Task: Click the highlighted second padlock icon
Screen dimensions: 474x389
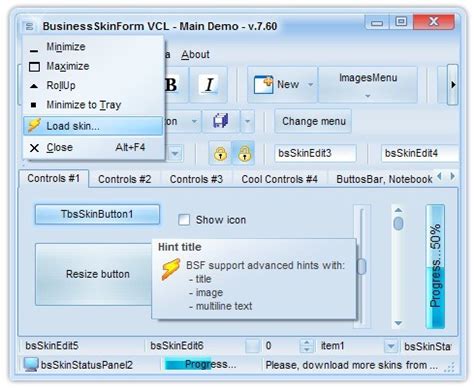Action: coord(244,154)
